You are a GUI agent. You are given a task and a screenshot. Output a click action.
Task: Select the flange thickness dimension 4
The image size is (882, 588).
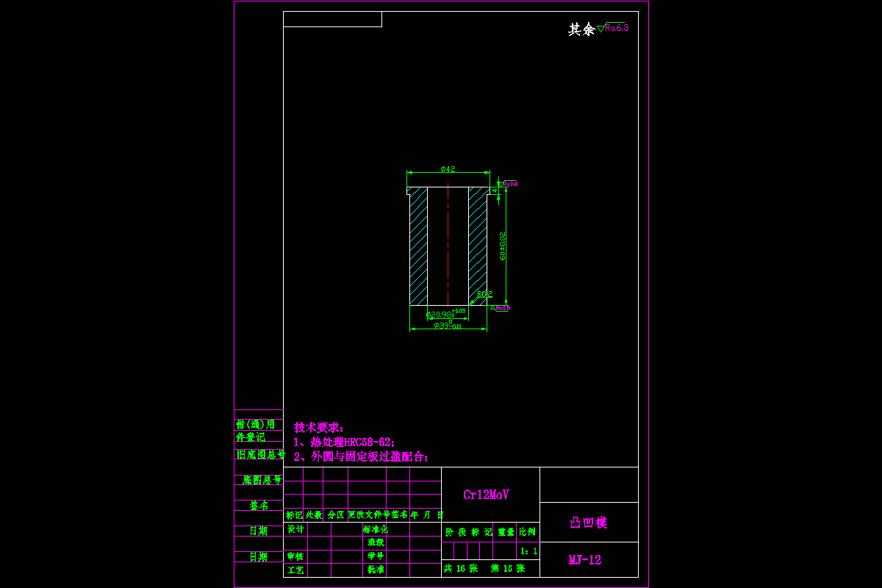click(x=495, y=190)
